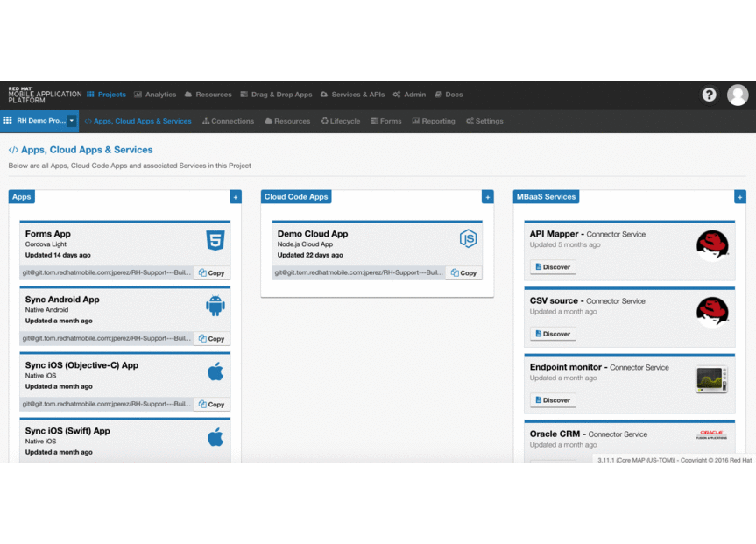Click the Red Hat logo on API Mapper

coord(712,245)
